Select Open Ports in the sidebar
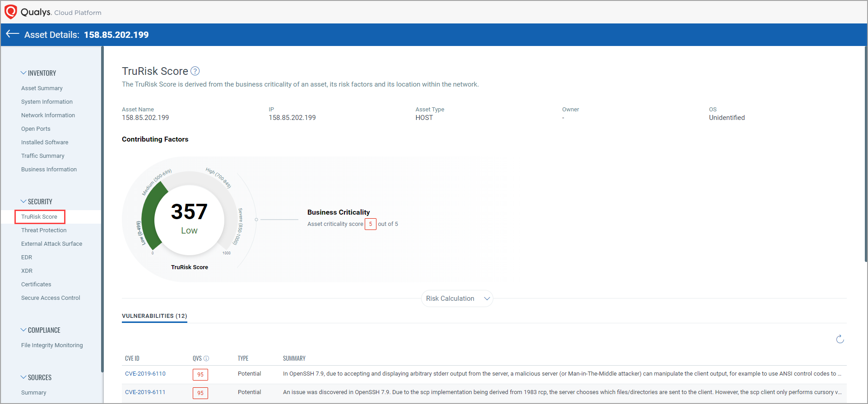The image size is (868, 404). 36,129
